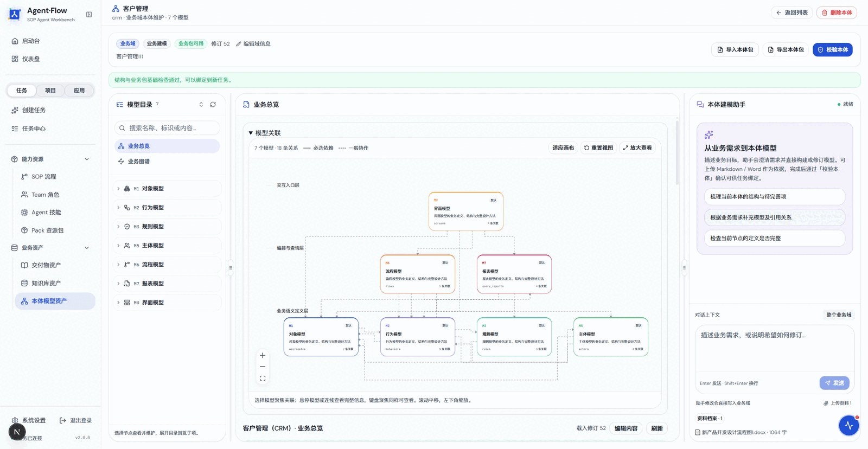Choose suggestion 梳理当前本体的结构与待完善项
This screenshot has height=449, width=868.
(775, 197)
